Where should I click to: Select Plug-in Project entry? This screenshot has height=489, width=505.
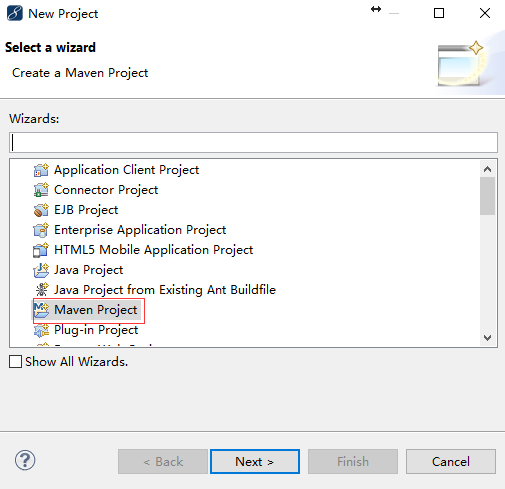pos(96,330)
